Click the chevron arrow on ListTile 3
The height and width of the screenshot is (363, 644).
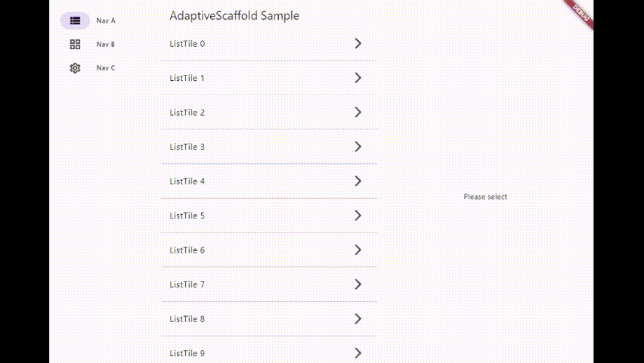pyautogui.click(x=358, y=147)
